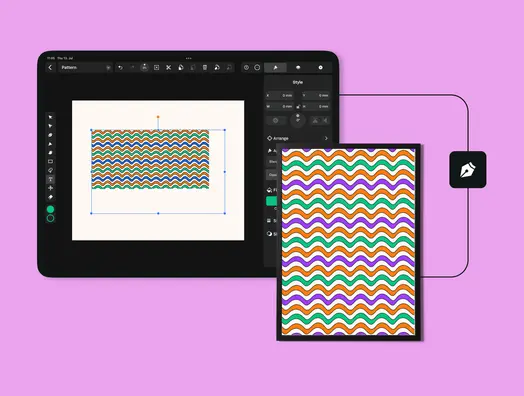Select the Eraser tool at toolbar bottom
524x396 pixels.
50,197
